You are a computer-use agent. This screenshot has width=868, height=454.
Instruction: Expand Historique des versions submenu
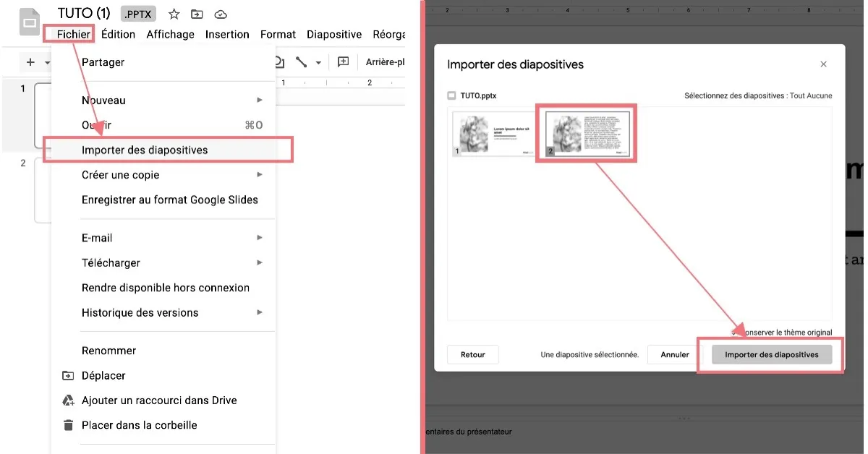coord(260,312)
